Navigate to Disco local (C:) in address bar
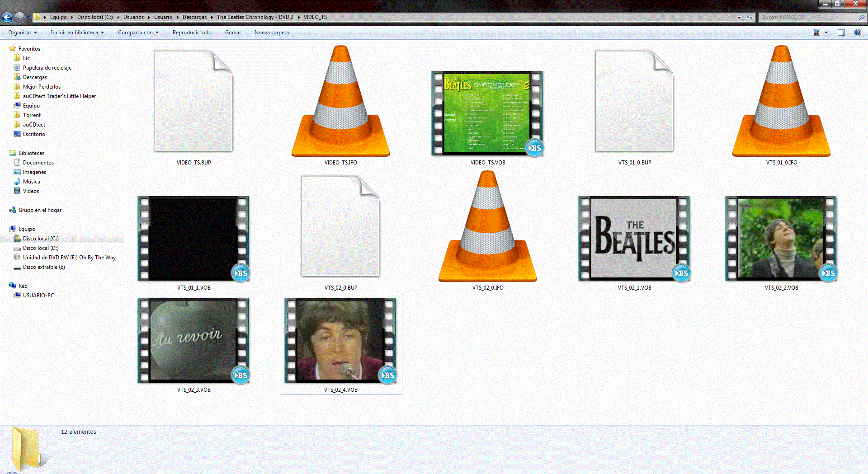The height and width of the screenshot is (474, 868). [95, 17]
